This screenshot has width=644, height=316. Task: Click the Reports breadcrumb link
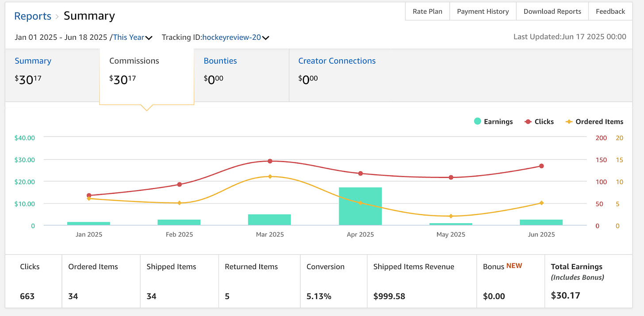pos(33,16)
